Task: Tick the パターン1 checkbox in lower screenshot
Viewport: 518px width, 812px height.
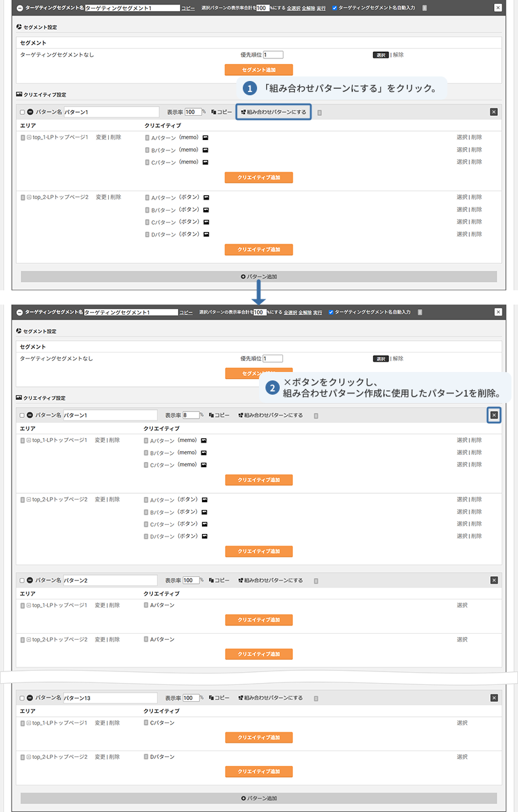Action: click(x=22, y=415)
